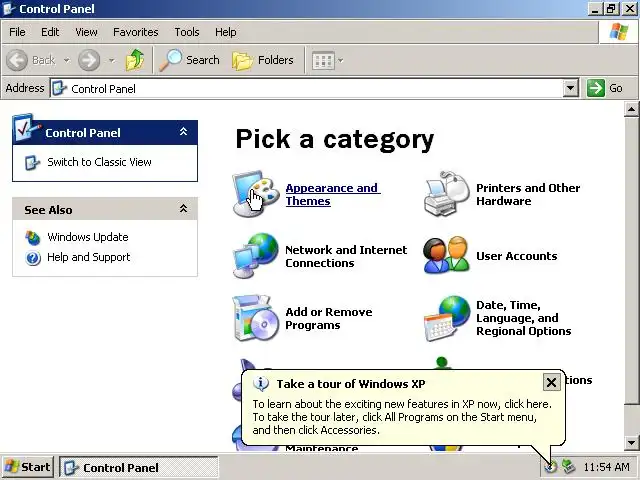Open Windows Update link
This screenshot has height=480, width=640.
[x=88, y=237]
